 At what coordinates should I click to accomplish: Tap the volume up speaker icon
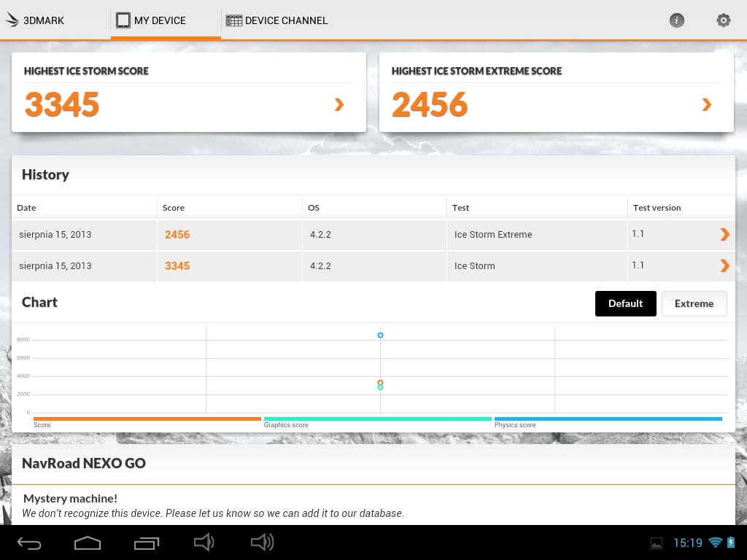click(262, 542)
